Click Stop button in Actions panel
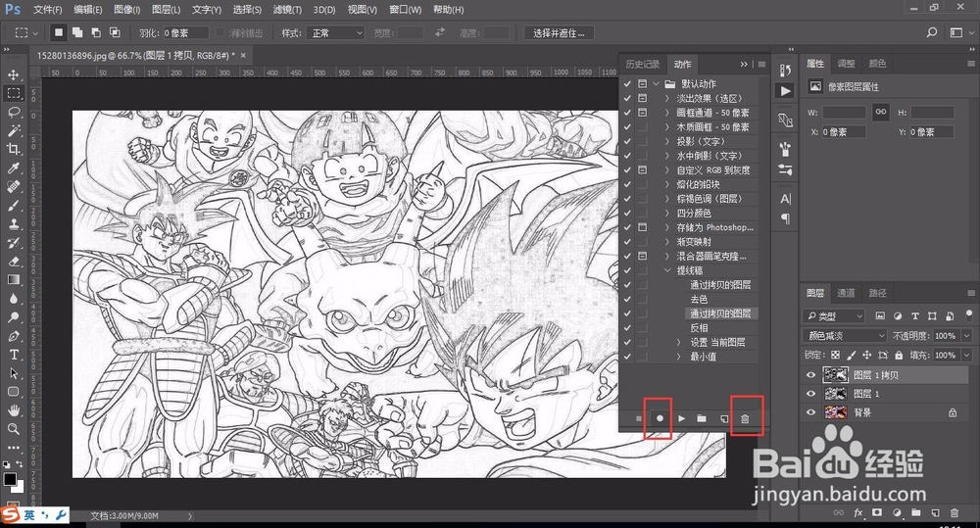Viewport: 980px width, 528px height. [638, 418]
